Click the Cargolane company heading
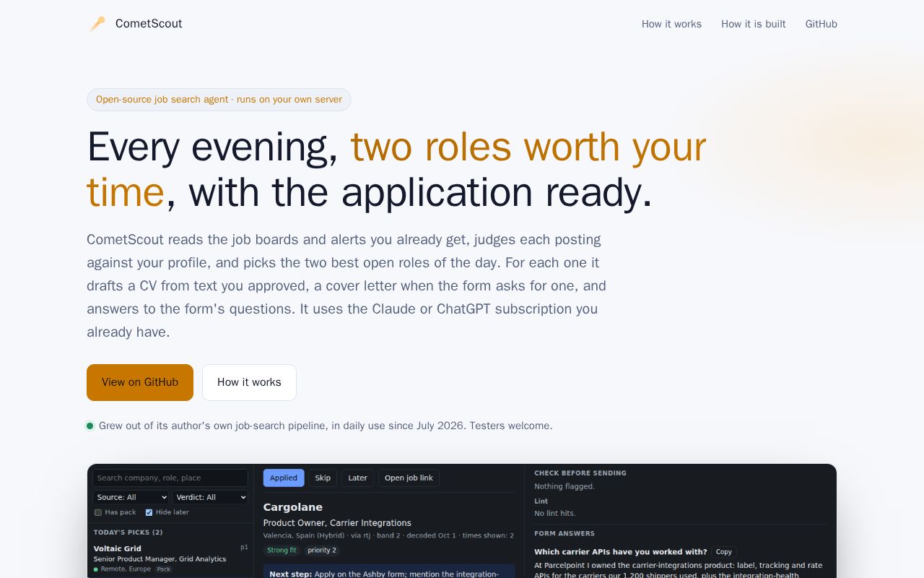The image size is (924, 578). pyautogui.click(x=293, y=507)
